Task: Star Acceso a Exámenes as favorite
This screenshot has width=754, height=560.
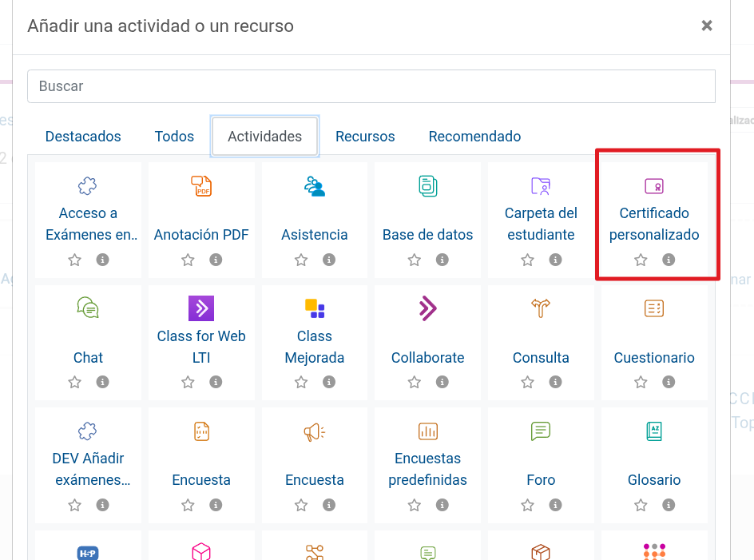Action: tap(74, 260)
